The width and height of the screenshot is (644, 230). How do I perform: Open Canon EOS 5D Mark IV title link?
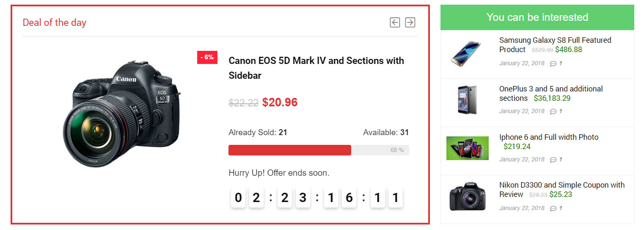coord(316,68)
